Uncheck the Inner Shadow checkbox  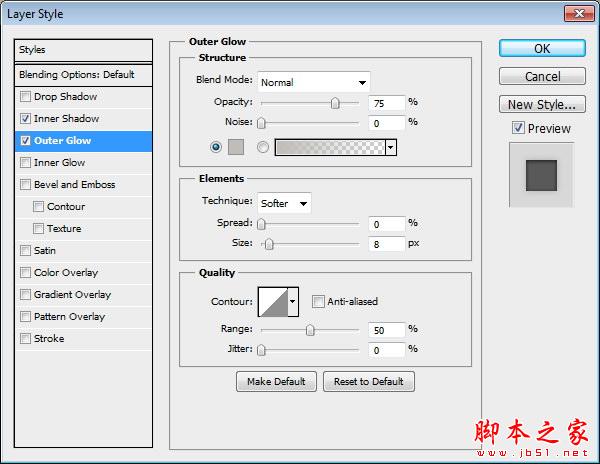point(25,119)
